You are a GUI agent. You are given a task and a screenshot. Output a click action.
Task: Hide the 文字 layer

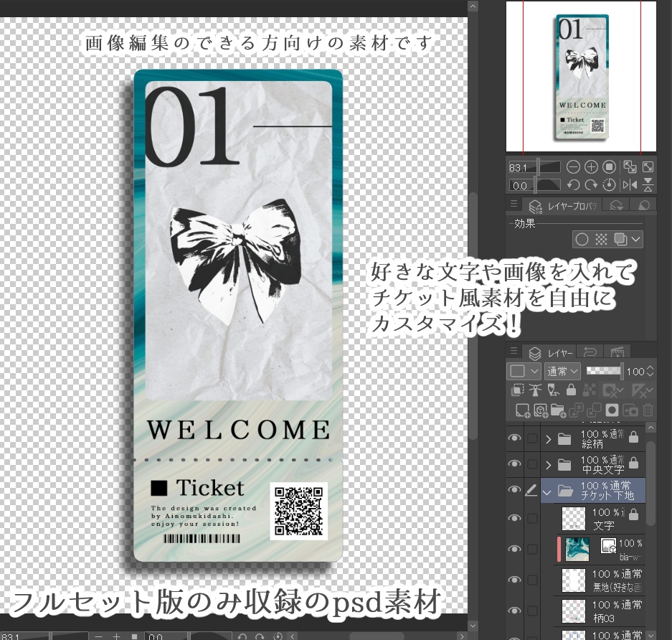(514, 518)
